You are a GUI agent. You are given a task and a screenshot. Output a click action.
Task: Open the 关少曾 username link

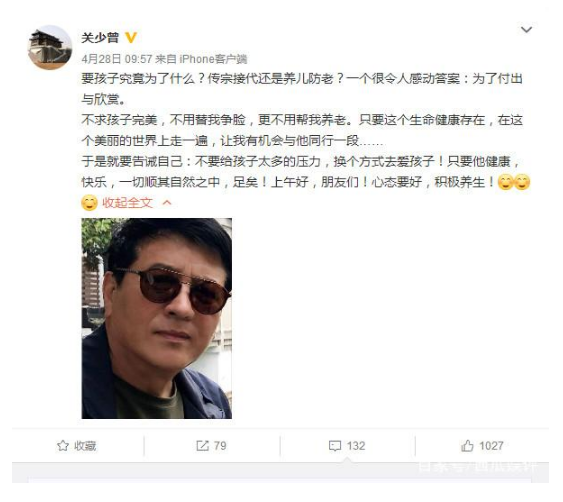[100, 38]
